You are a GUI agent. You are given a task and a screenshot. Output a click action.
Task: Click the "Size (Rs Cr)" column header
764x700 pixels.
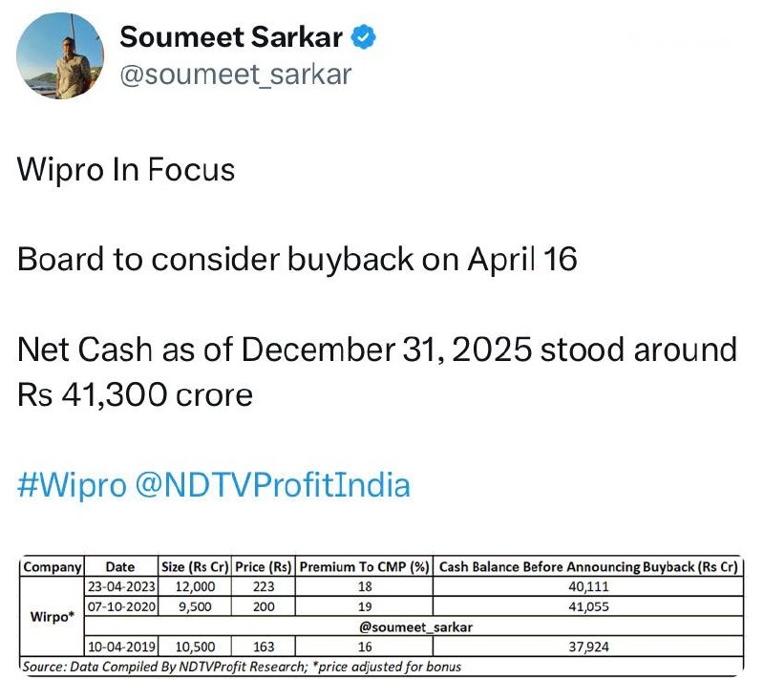pos(195,567)
